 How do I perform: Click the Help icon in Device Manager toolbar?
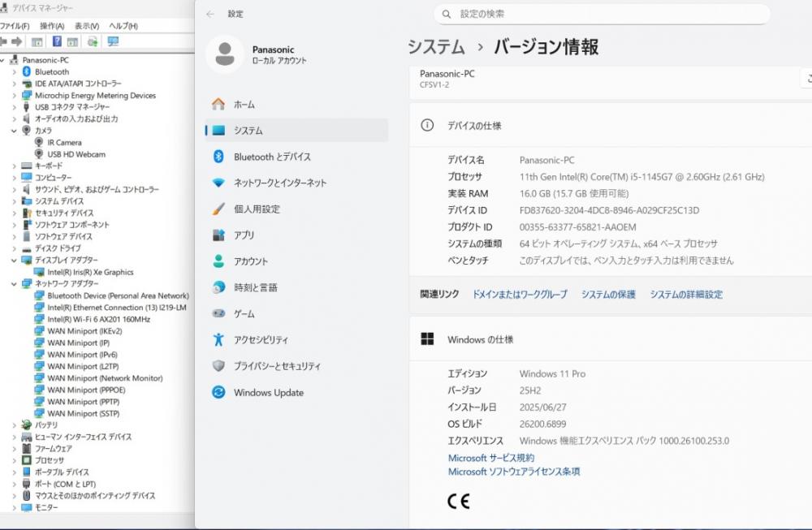pos(57,41)
